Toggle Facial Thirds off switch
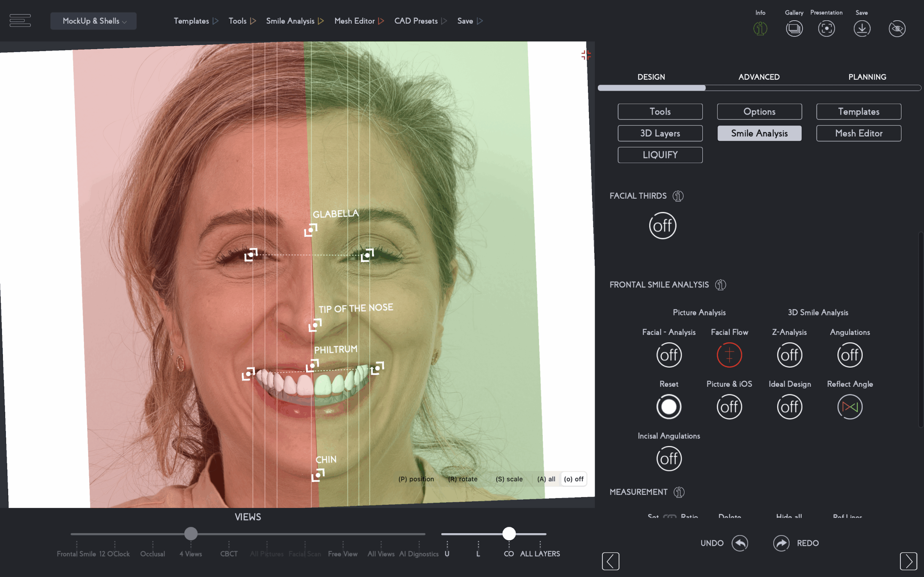This screenshot has width=924, height=577. point(662,225)
